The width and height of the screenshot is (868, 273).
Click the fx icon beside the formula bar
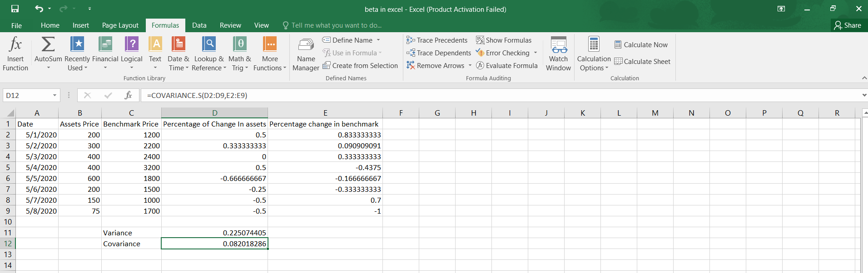click(x=128, y=95)
